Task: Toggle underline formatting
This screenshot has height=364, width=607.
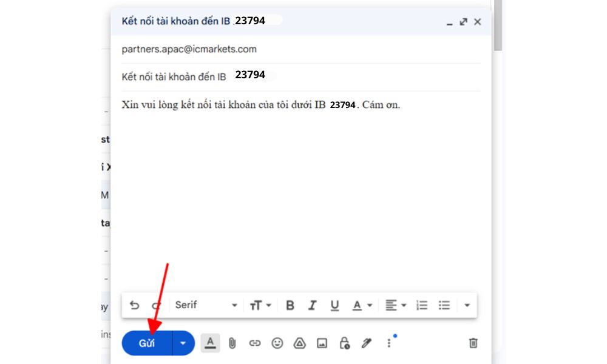Action: [334, 305]
